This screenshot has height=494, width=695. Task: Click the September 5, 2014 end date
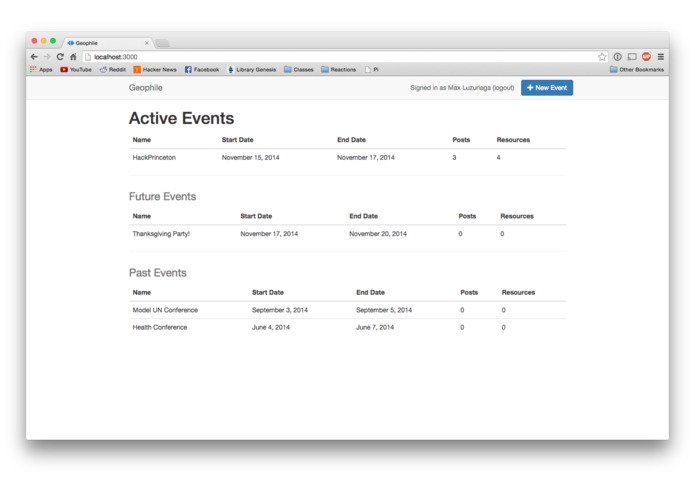click(384, 310)
